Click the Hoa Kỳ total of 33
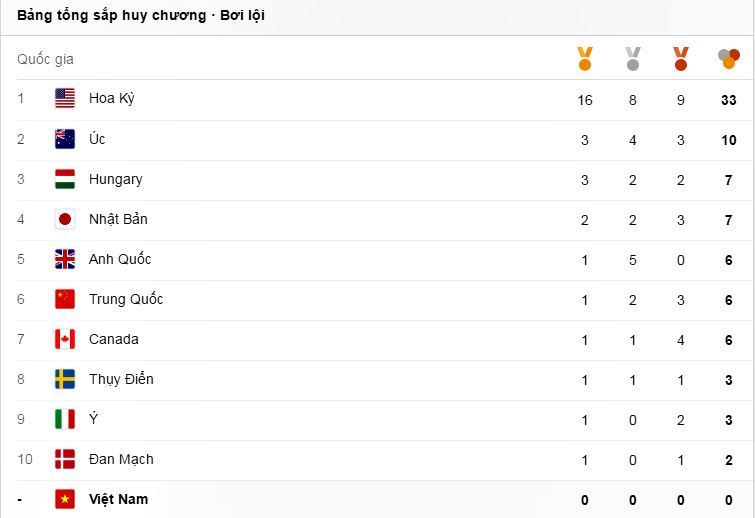The width and height of the screenshot is (755, 518). point(729,99)
